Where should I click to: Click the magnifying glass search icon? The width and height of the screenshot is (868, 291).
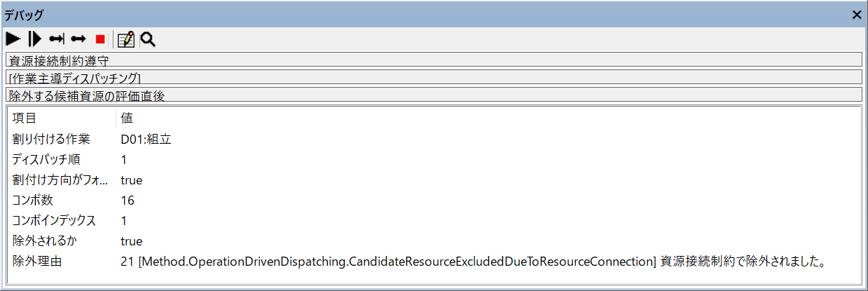[148, 39]
